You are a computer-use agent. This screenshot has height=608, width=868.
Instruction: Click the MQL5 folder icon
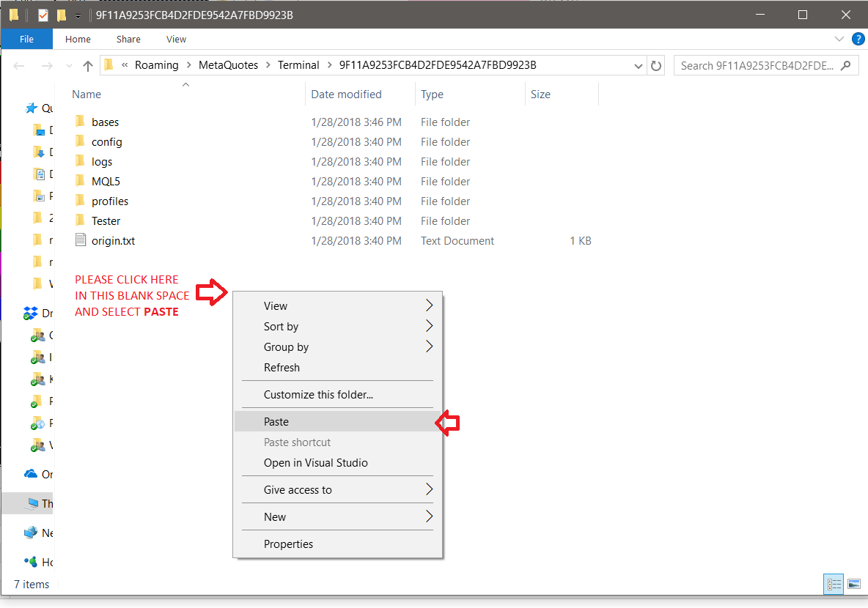pyautogui.click(x=81, y=181)
